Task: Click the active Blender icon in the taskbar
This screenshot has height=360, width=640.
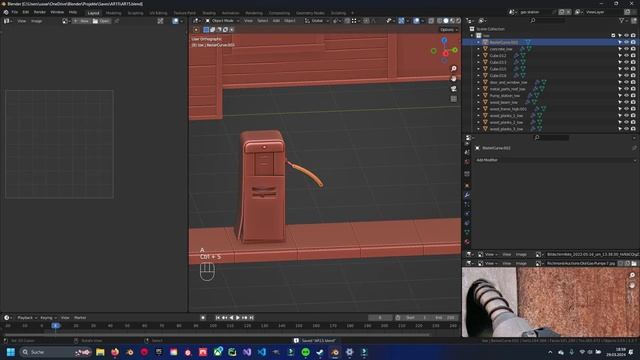Action: click(335, 352)
